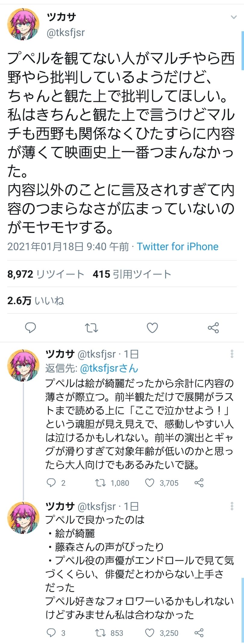Open the chevron dropdown on the main tweet

tap(234, 17)
